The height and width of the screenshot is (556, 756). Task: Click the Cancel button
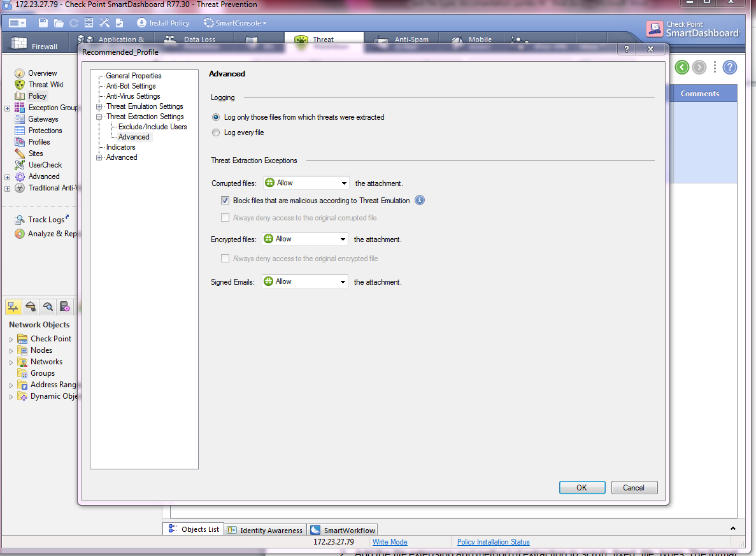[634, 487]
